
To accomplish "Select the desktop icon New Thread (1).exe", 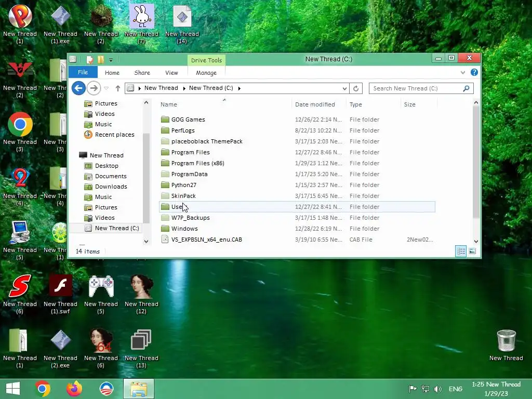I will [x=60, y=24].
